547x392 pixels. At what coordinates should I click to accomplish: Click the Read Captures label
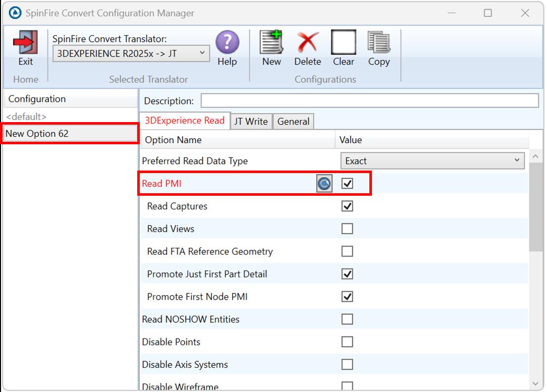[x=177, y=206]
